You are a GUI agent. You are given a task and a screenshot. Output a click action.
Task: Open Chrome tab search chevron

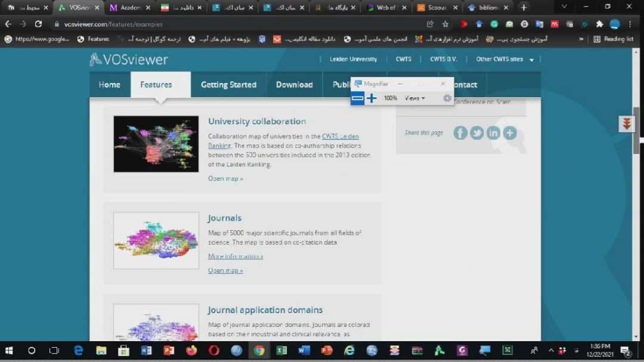pos(564,7)
